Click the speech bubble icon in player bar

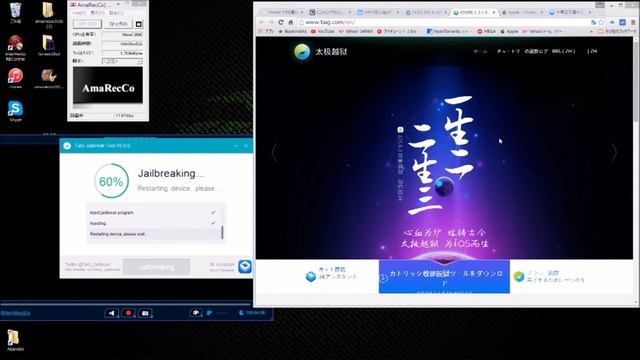[196, 313]
